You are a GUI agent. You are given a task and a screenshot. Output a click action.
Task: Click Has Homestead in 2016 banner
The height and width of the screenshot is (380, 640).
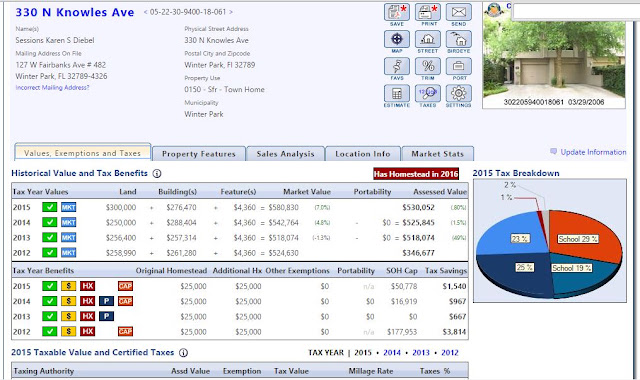point(416,174)
